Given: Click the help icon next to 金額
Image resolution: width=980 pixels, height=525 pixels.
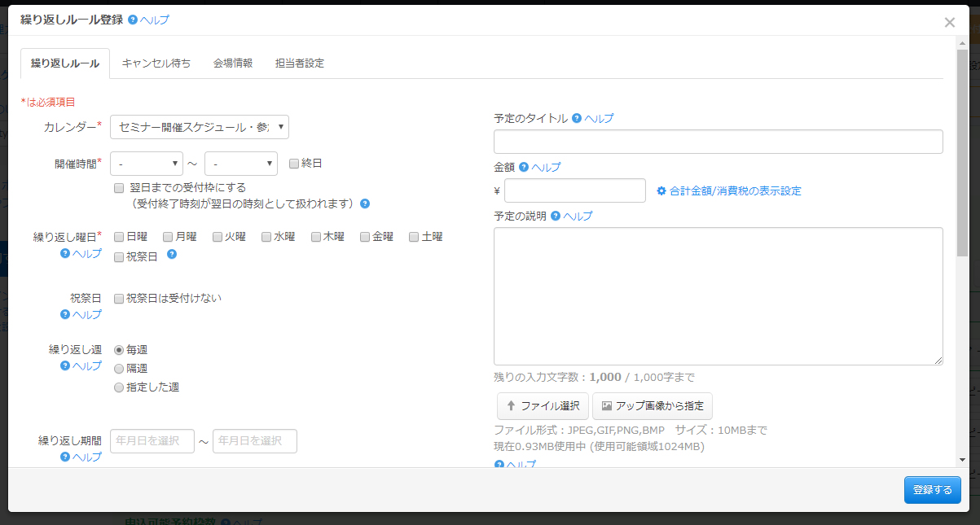Looking at the screenshot, I should [x=524, y=167].
